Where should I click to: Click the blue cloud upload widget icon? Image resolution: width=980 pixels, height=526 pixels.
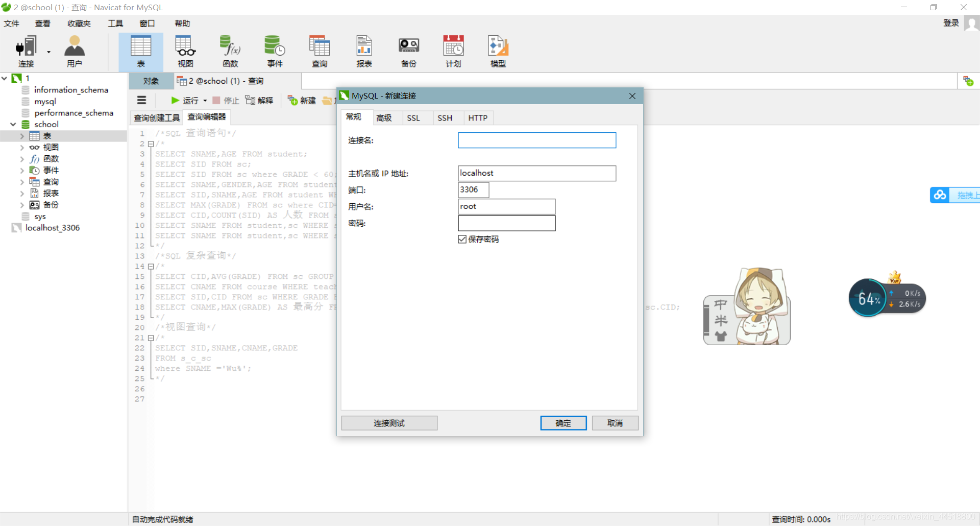coord(940,195)
